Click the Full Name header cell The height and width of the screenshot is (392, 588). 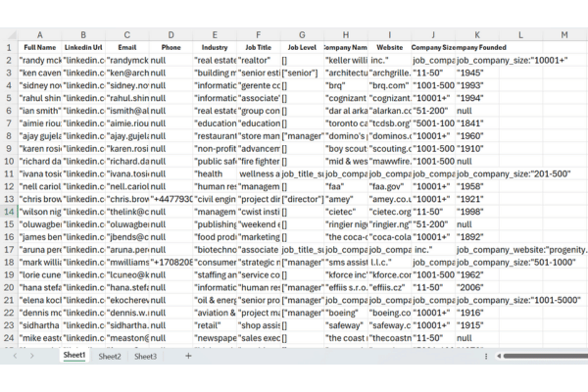[40, 47]
